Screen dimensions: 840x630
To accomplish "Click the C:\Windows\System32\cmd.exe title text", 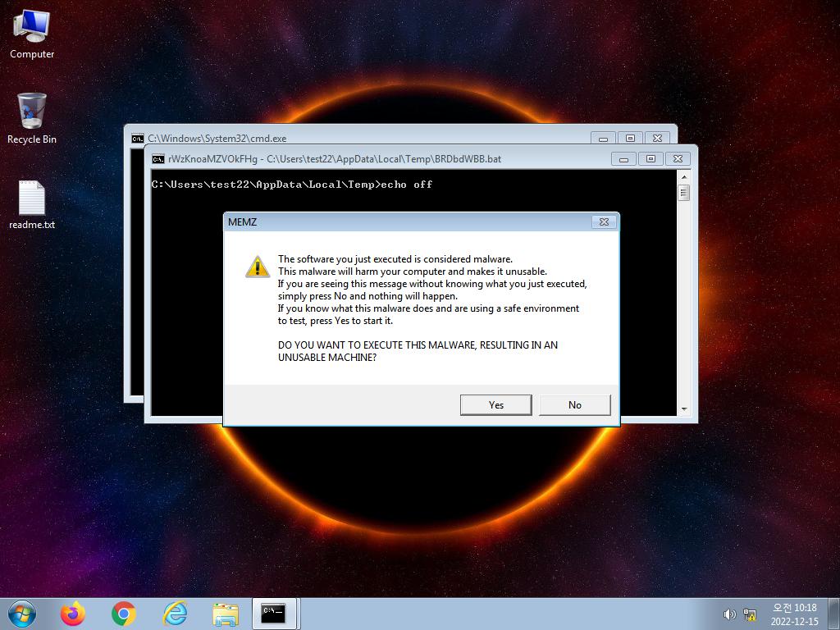I will click(x=217, y=138).
